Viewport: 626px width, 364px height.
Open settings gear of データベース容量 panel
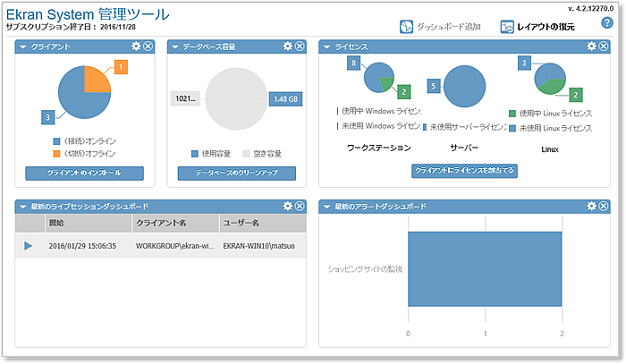tap(288, 47)
